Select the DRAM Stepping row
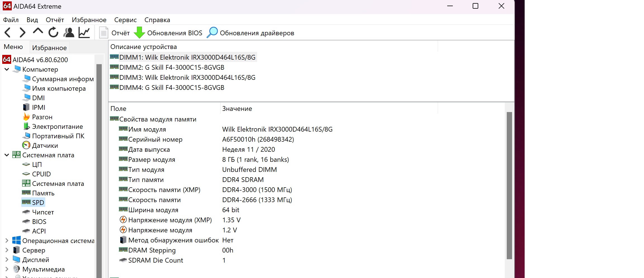644x278 pixels. [x=176, y=250]
